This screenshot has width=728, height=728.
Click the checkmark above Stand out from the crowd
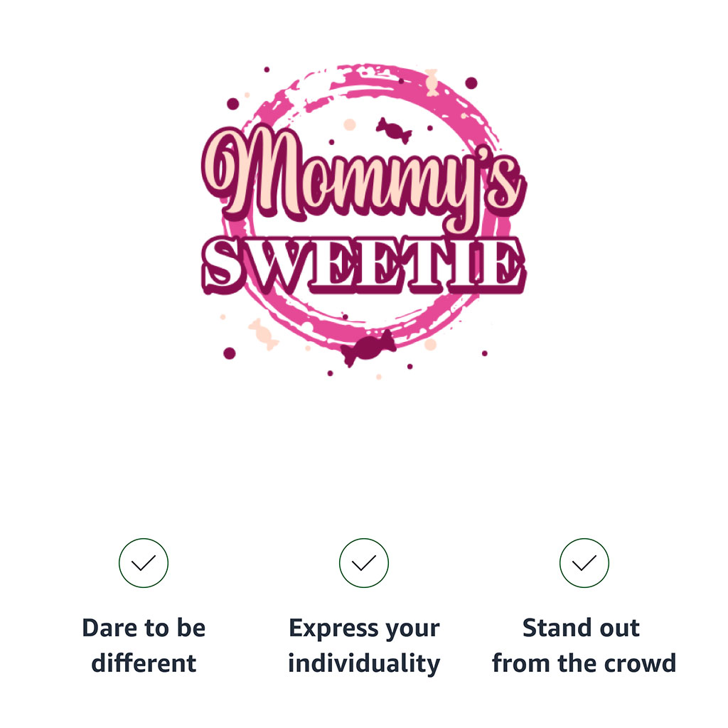click(584, 563)
